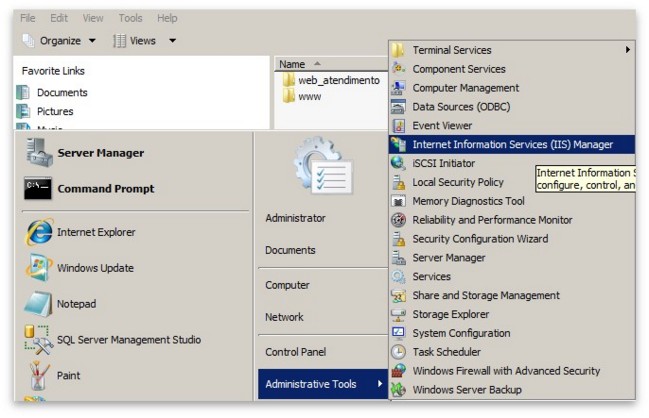
Task: Click the Documents label in Favorite Links
Action: (x=62, y=92)
